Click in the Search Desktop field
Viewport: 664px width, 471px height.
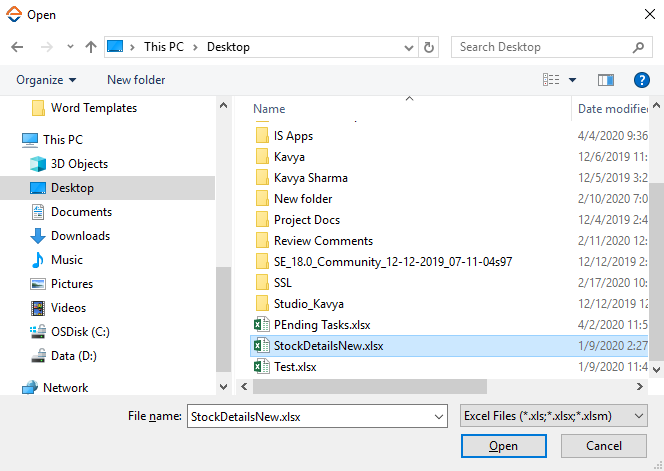point(540,47)
